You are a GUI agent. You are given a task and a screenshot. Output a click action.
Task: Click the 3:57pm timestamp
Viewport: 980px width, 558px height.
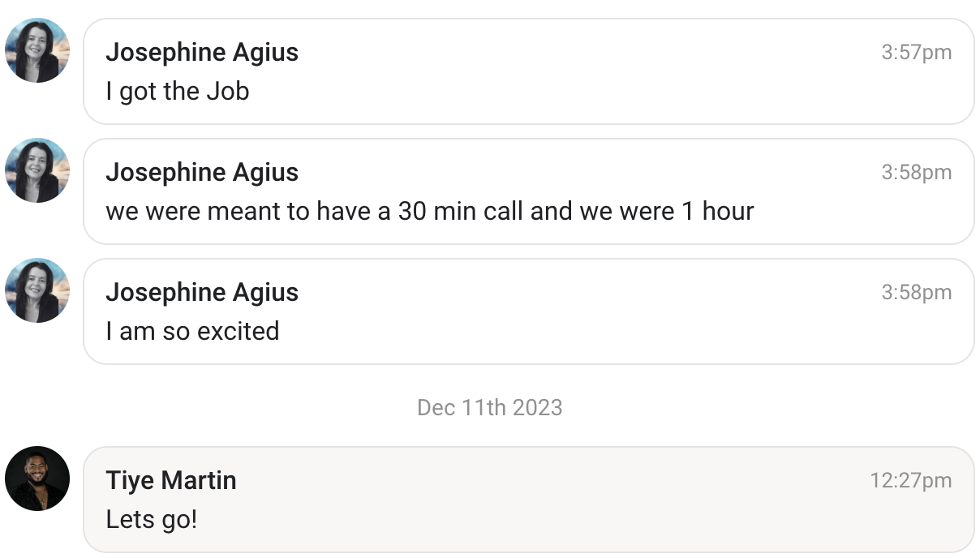click(x=916, y=53)
